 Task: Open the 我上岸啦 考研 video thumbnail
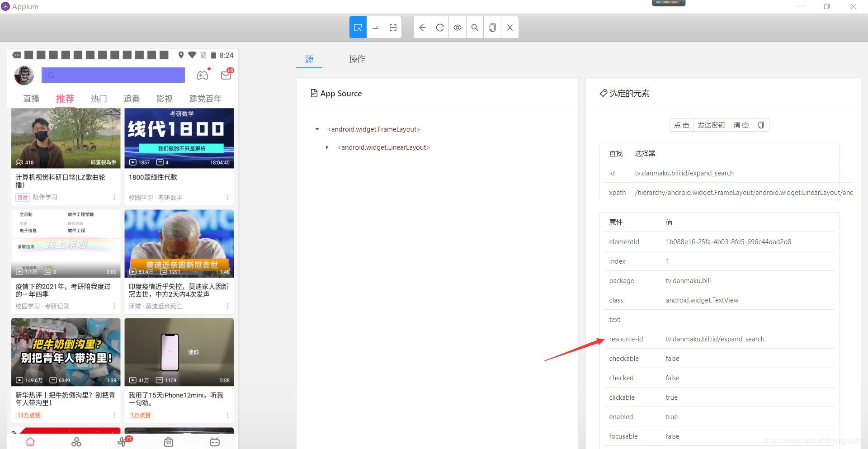pyautogui.click(x=66, y=243)
